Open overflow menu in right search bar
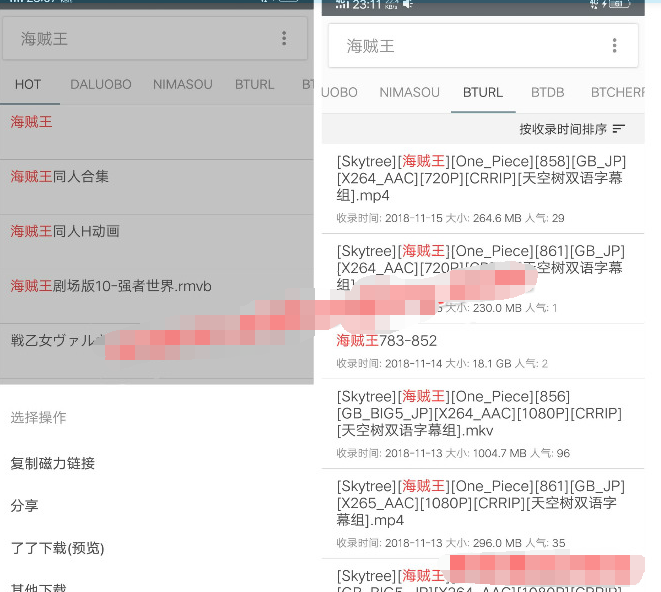This screenshot has width=661, height=592. coord(615,46)
